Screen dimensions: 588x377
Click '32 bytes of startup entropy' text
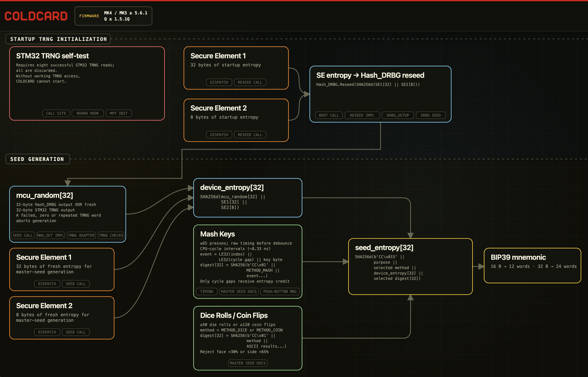point(226,65)
